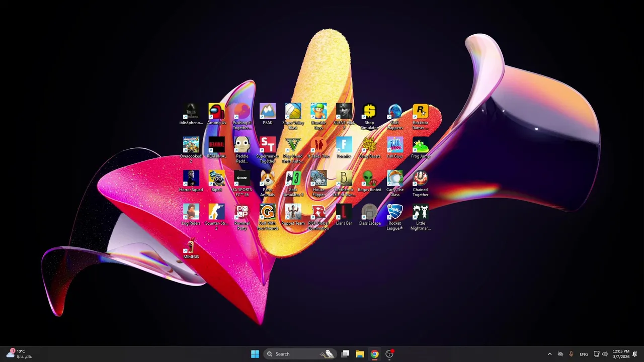
Task: Switch input language from ENG
Action: (584, 354)
